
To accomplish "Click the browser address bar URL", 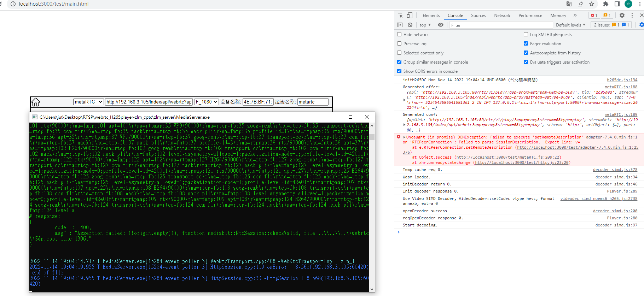I will coord(53,4).
